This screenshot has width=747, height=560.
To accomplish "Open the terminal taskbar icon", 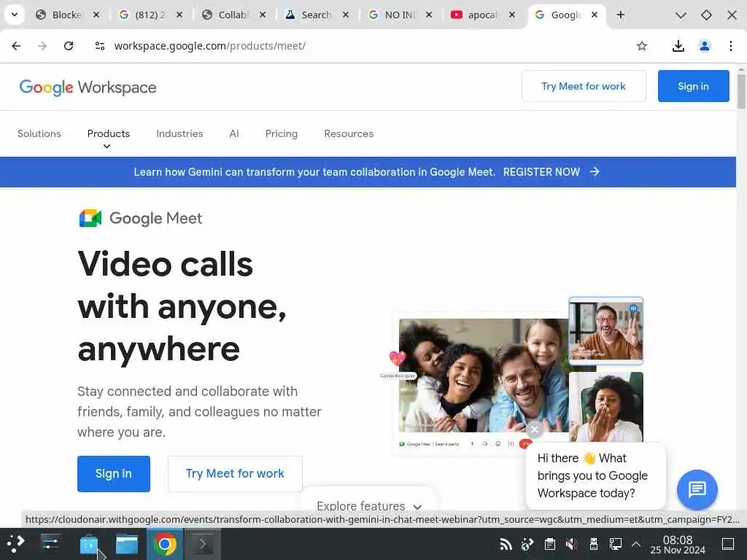I will (203, 544).
